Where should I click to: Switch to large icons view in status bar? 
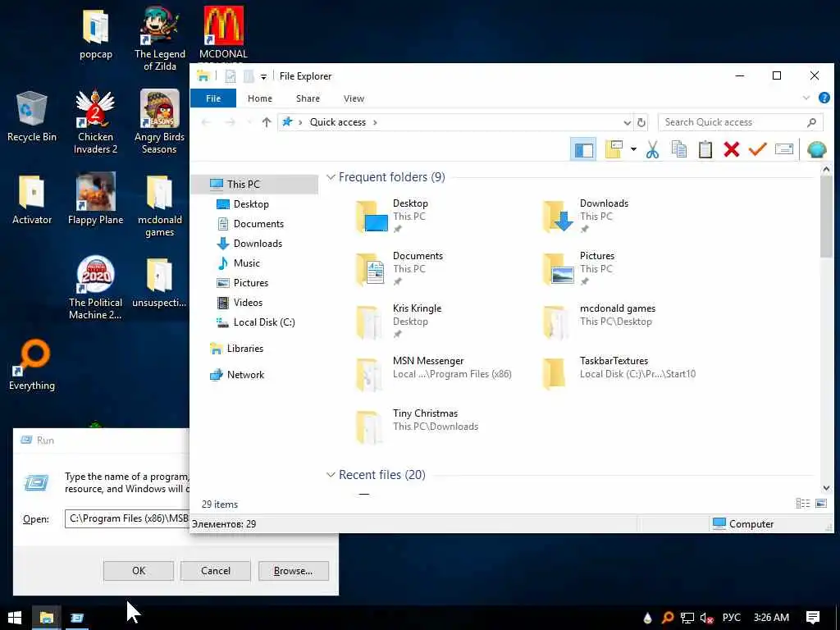[x=820, y=503]
